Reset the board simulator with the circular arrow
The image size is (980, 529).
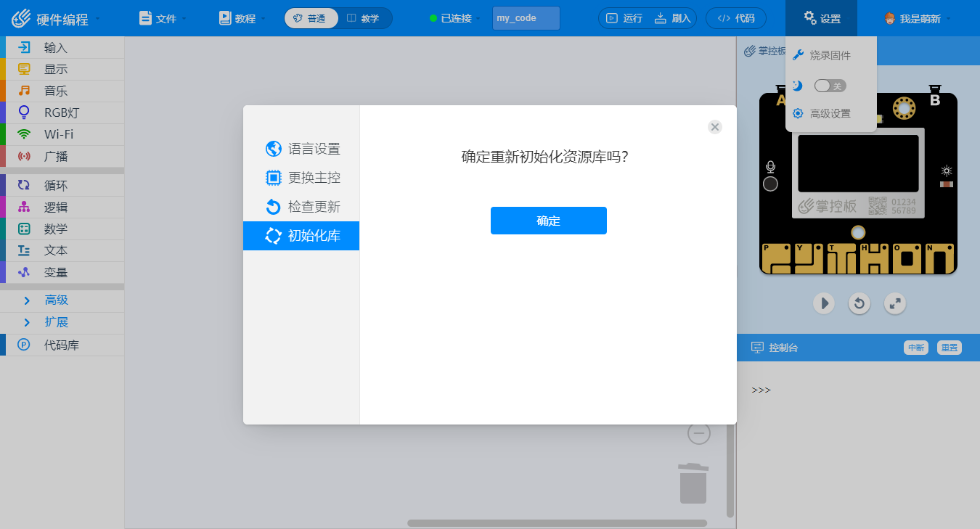click(x=859, y=303)
